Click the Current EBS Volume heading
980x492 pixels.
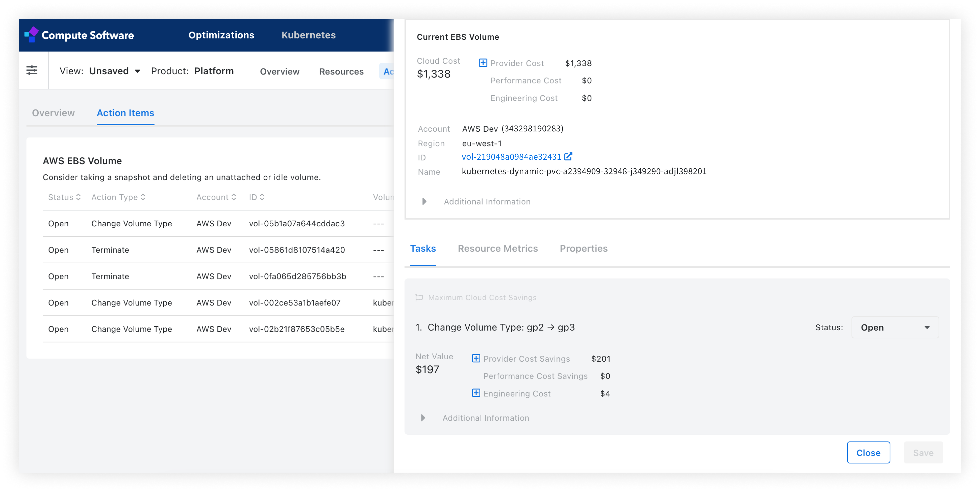click(x=458, y=37)
